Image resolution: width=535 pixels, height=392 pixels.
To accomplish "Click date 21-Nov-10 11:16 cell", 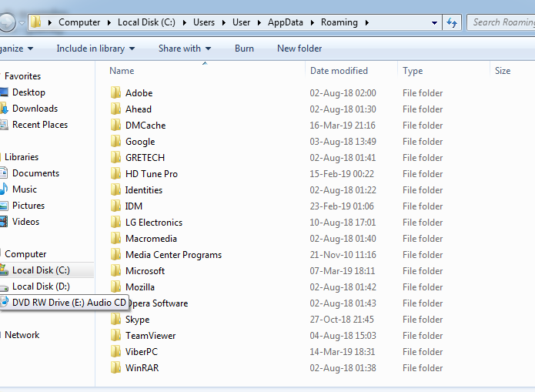I will point(343,255).
